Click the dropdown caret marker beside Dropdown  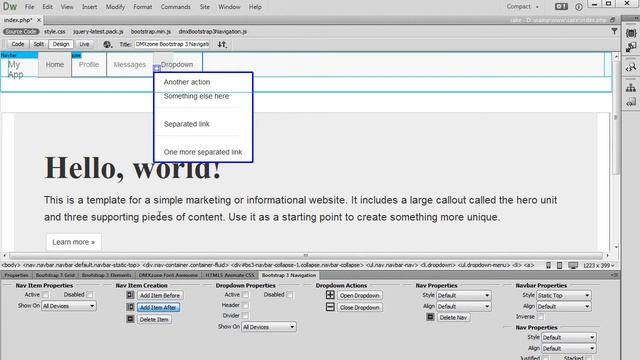157,68
